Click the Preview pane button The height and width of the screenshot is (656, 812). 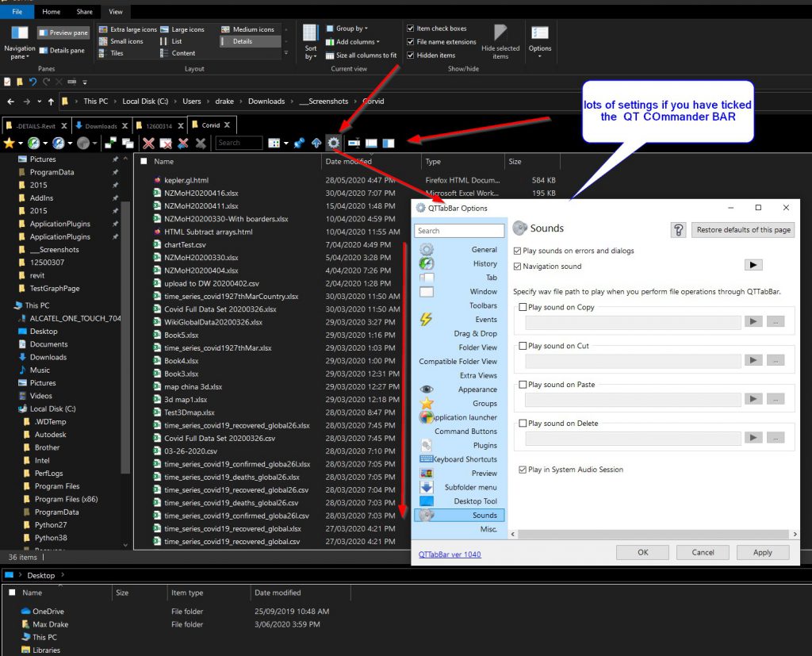click(x=63, y=33)
